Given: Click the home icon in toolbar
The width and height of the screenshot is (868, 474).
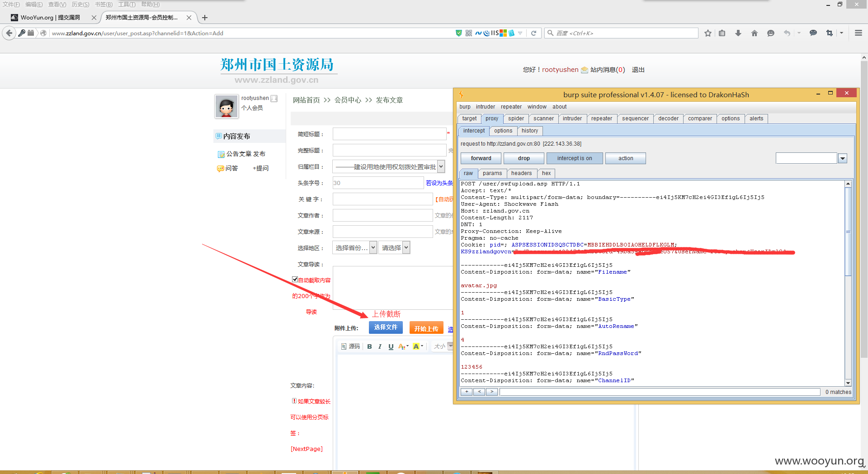Looking at the screenshot, I should click(x=755, y=33).
